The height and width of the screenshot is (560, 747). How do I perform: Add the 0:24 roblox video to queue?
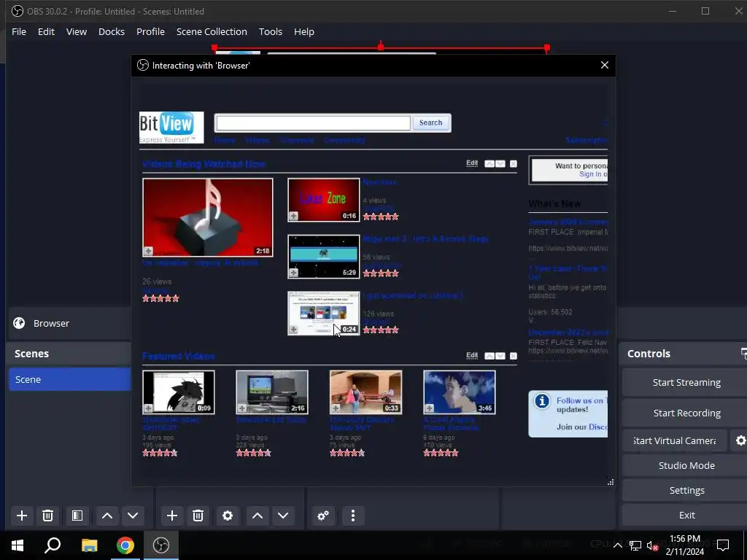(293, 330)
